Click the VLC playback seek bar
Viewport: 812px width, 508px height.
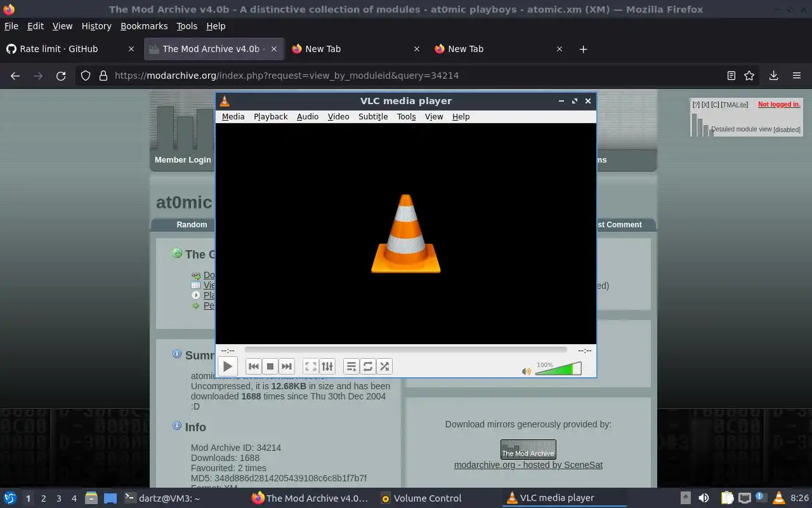tap(405, 350)
